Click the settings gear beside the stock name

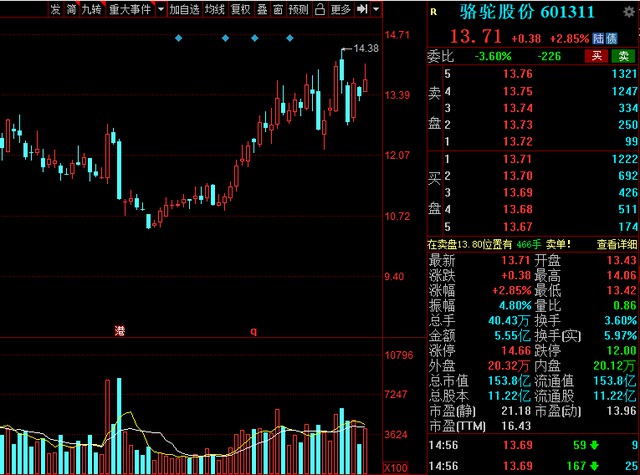pos(629,14)
